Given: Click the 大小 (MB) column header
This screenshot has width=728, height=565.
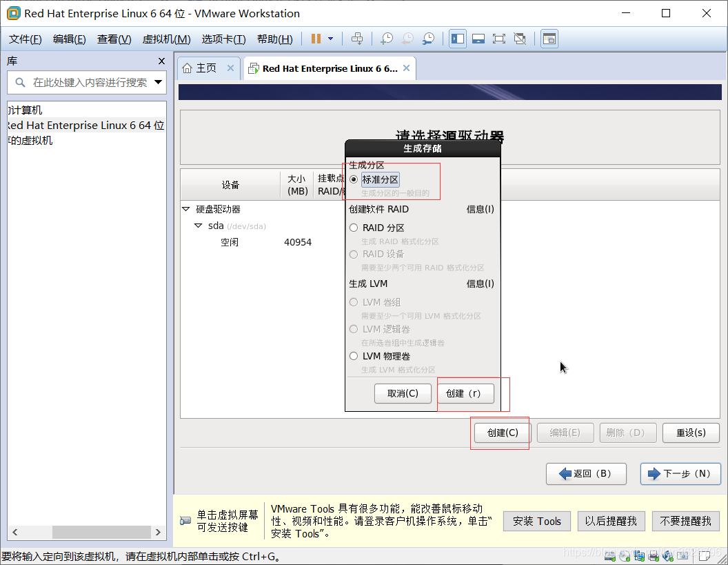Looking at the screenshot, I should pyautogui.click(x=297, y=185).
